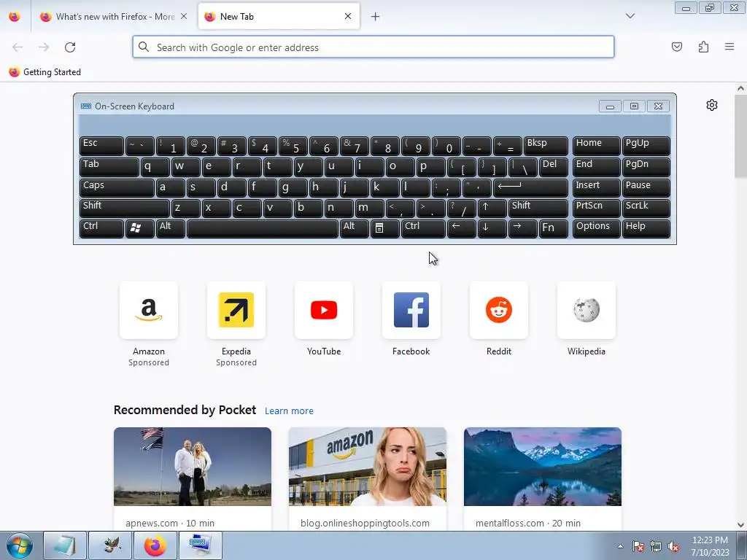Click the page vertical scrollbar thumb

[740, 136]
